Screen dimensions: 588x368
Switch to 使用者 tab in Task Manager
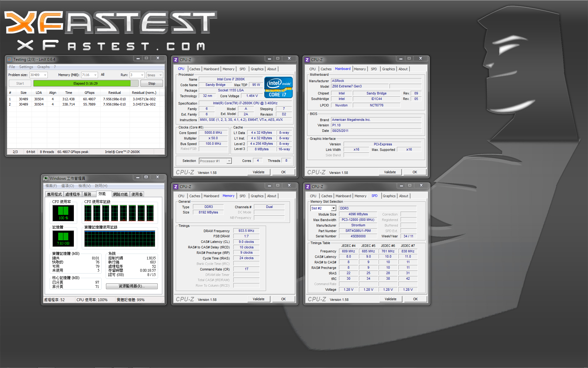137,194
